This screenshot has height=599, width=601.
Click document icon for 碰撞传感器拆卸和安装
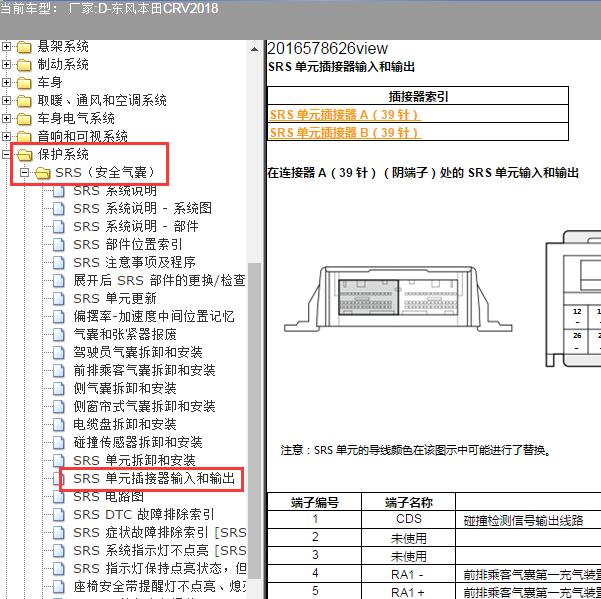(58, 443)
